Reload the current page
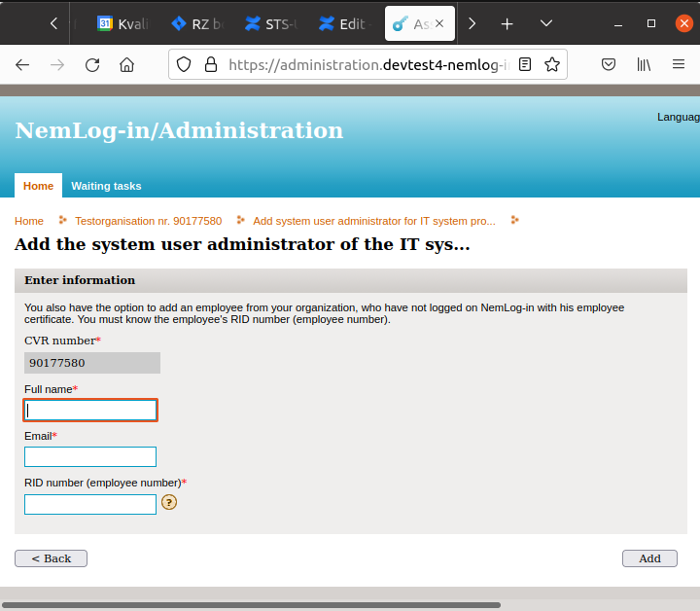 tap(92, 65)
